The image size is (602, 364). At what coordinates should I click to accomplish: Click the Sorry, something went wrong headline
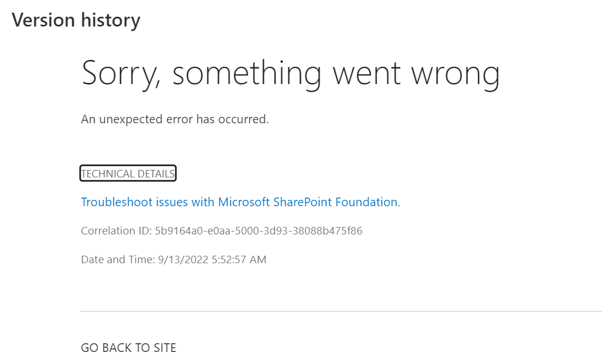pos(291,72)
